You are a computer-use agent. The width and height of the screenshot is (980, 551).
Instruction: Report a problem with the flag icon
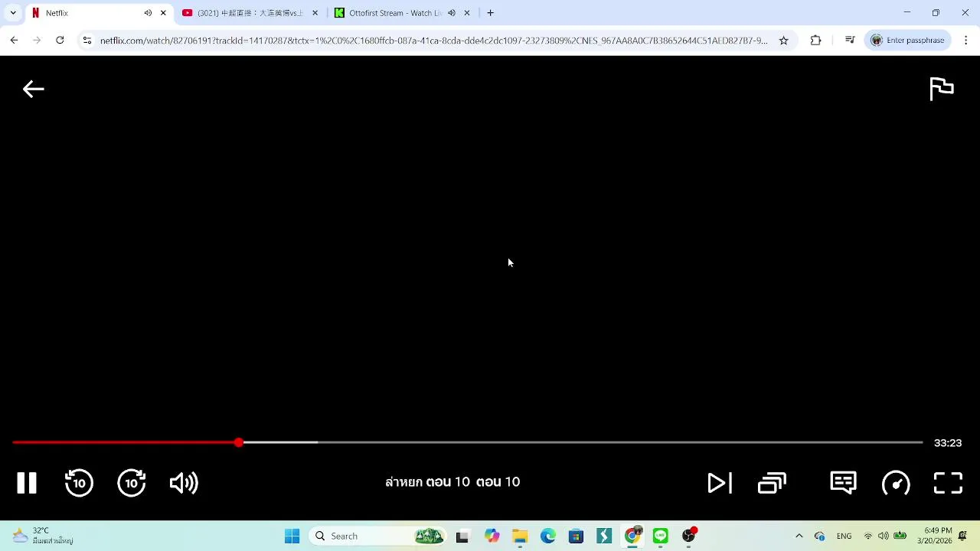[x=941, y=89]
